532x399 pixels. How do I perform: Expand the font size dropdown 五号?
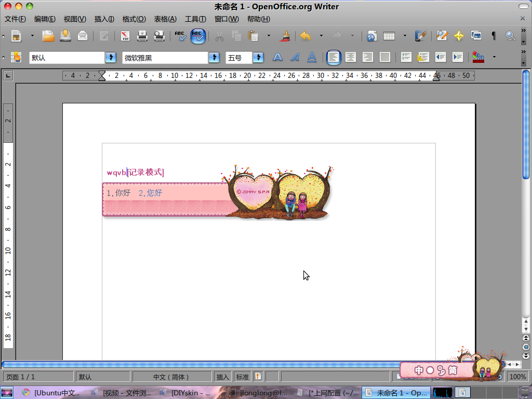click(259, 57)
